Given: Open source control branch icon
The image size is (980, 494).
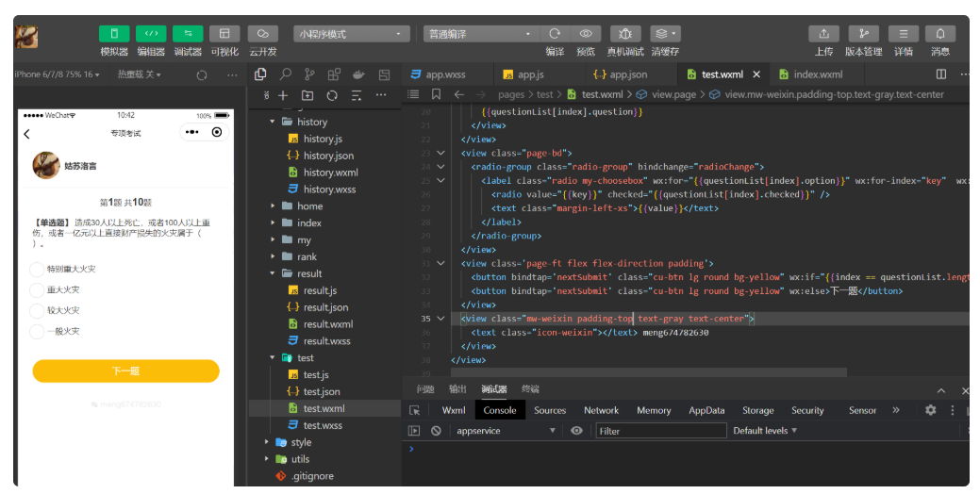Looking at the screenshot, I should click(x=309, y=74).
